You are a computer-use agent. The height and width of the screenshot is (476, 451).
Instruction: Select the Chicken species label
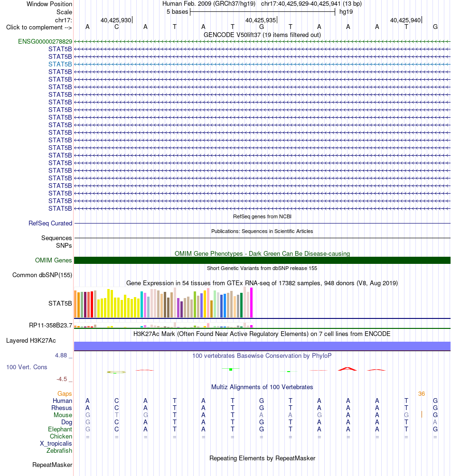pos(61,437)
